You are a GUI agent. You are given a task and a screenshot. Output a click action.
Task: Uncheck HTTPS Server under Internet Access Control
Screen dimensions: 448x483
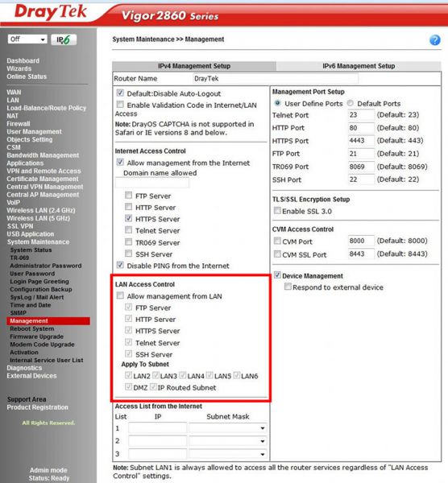click(x=128, y=218)
